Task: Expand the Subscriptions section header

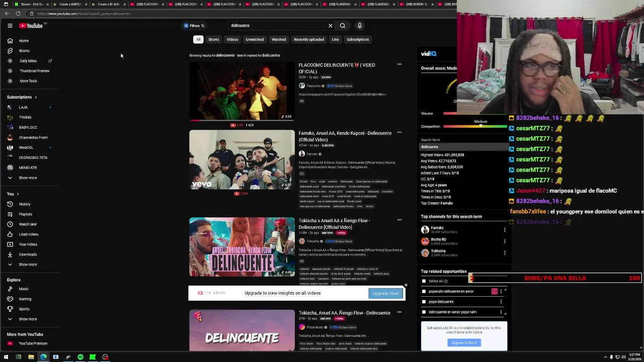Action: (x=22, y=97)
